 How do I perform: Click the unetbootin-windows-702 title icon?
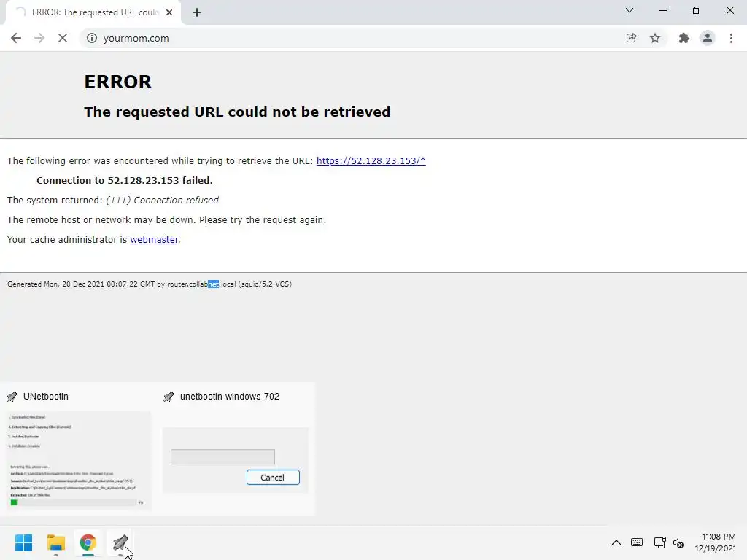tap(169, 397)
